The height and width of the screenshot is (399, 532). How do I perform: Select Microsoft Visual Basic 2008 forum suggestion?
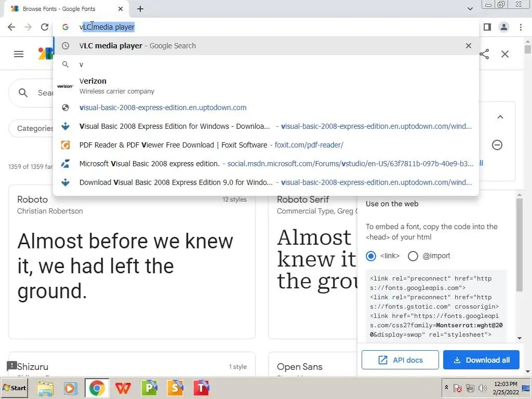(266, 164)
